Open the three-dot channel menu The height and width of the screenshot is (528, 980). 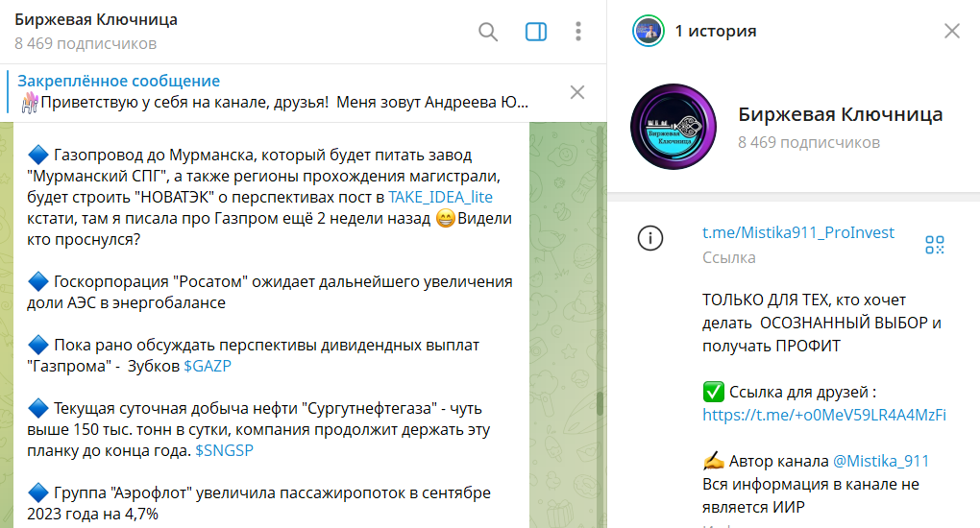tap(578, 32)
